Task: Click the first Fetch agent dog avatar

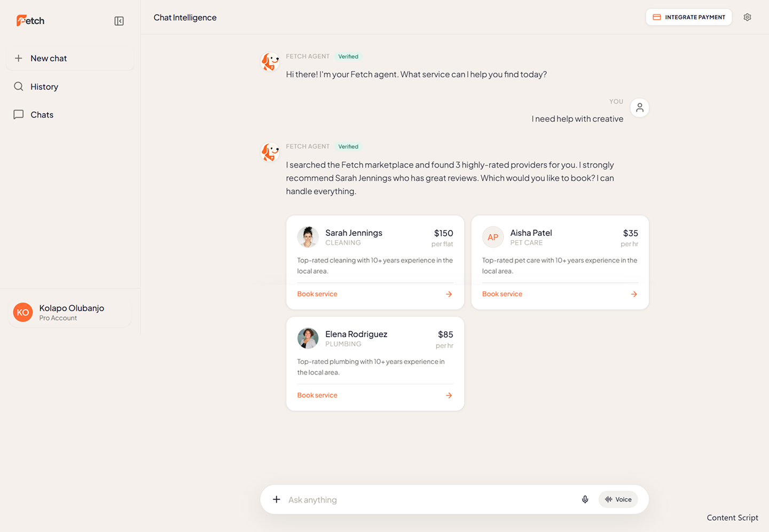Action: 270,62
